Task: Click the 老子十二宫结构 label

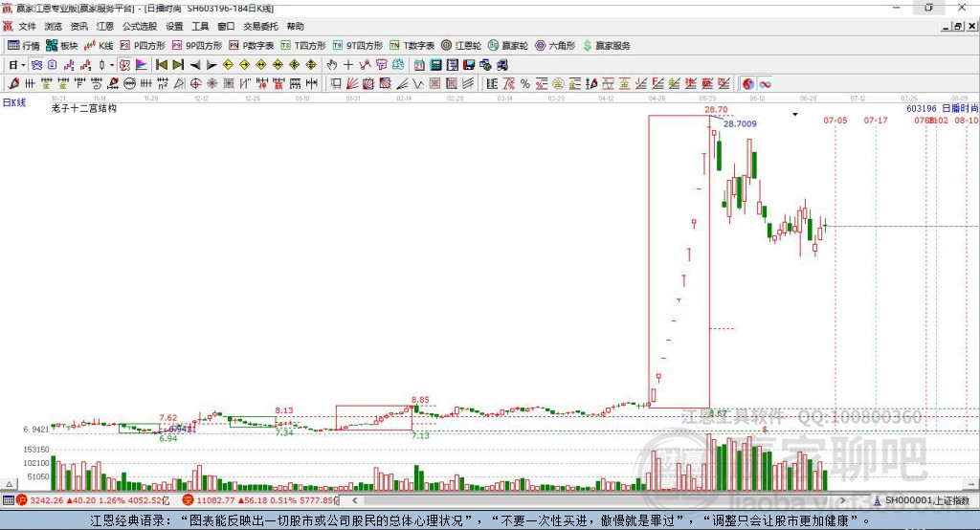Action: [x=84, y=108]
